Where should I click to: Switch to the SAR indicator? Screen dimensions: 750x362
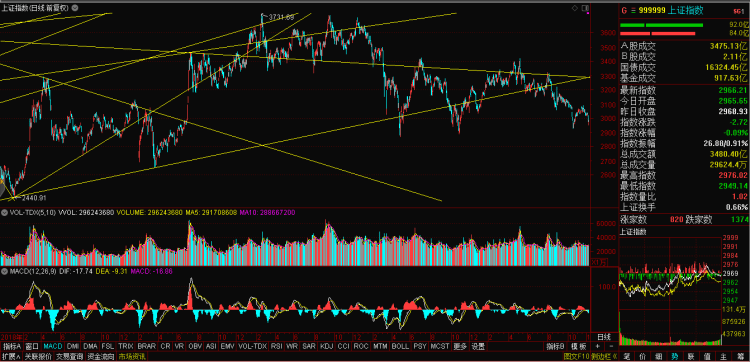(309, 346)
